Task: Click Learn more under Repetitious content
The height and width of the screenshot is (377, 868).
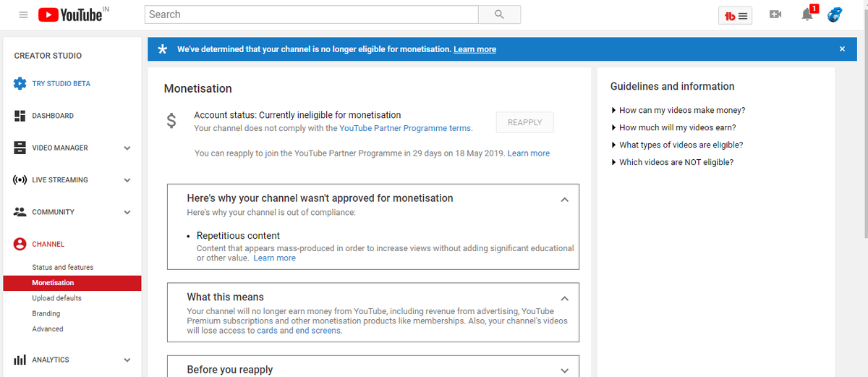Action: [275, 258]
